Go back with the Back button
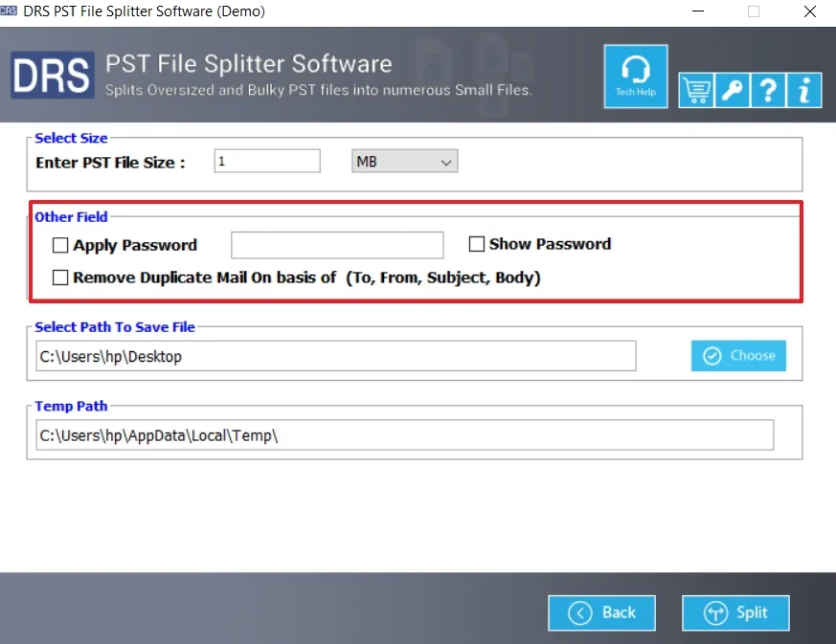The width and height of the screenshot is (836, 644). [x=601, y=612]
